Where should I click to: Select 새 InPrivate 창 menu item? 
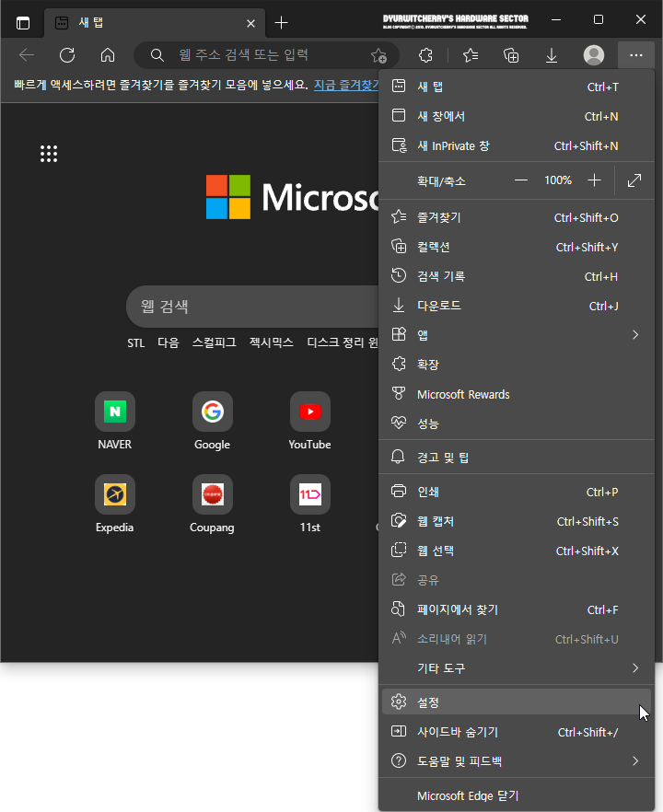517,145
